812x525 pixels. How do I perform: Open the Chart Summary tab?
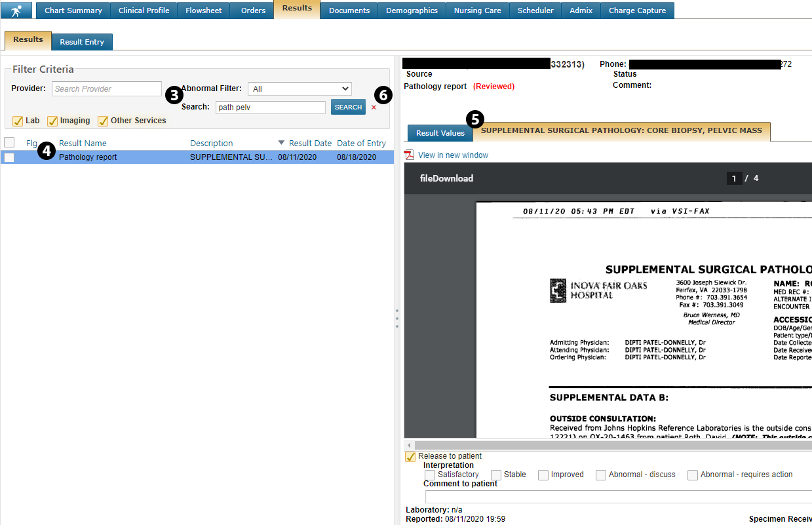73,10
